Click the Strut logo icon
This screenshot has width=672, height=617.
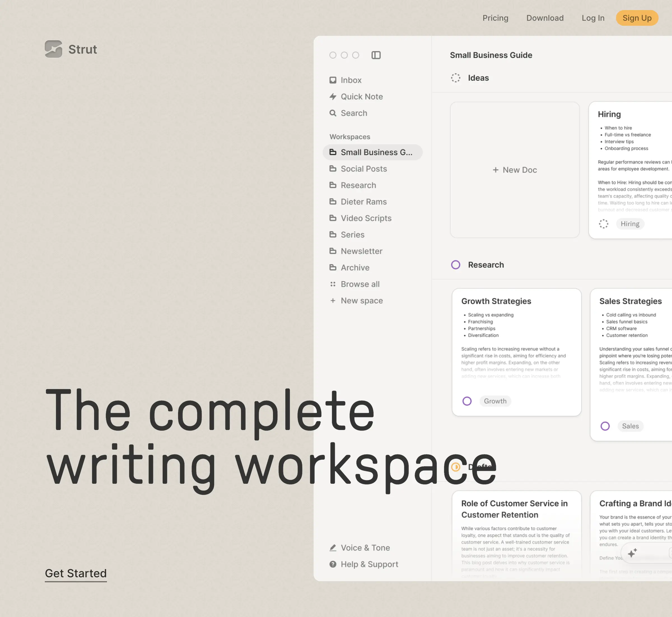(x=53, y=49)
